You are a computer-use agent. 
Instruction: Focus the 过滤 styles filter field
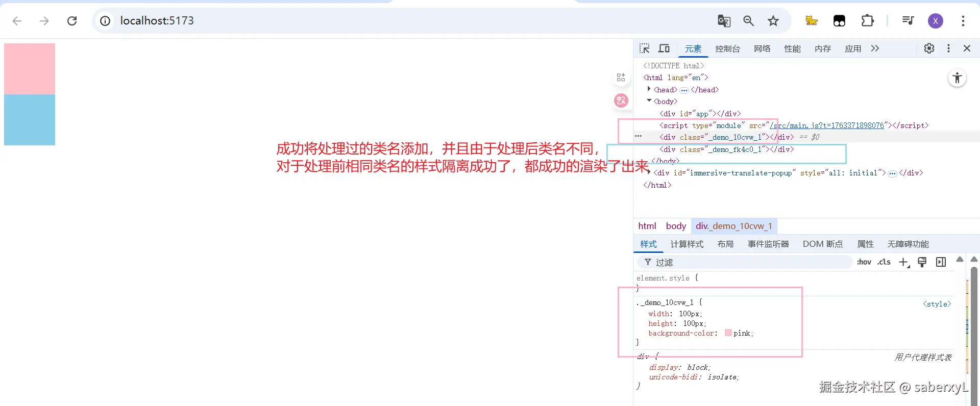pos(745,262)
